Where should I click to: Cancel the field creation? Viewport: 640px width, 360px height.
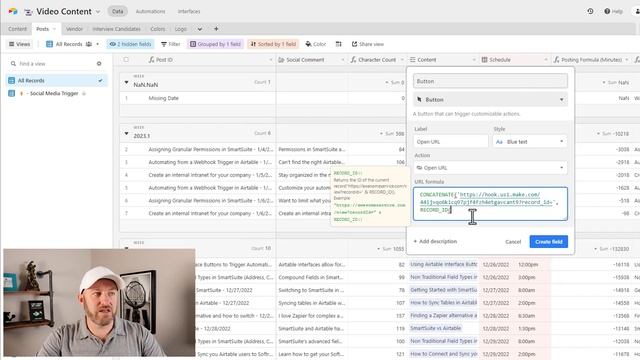[x=513, y=242]
